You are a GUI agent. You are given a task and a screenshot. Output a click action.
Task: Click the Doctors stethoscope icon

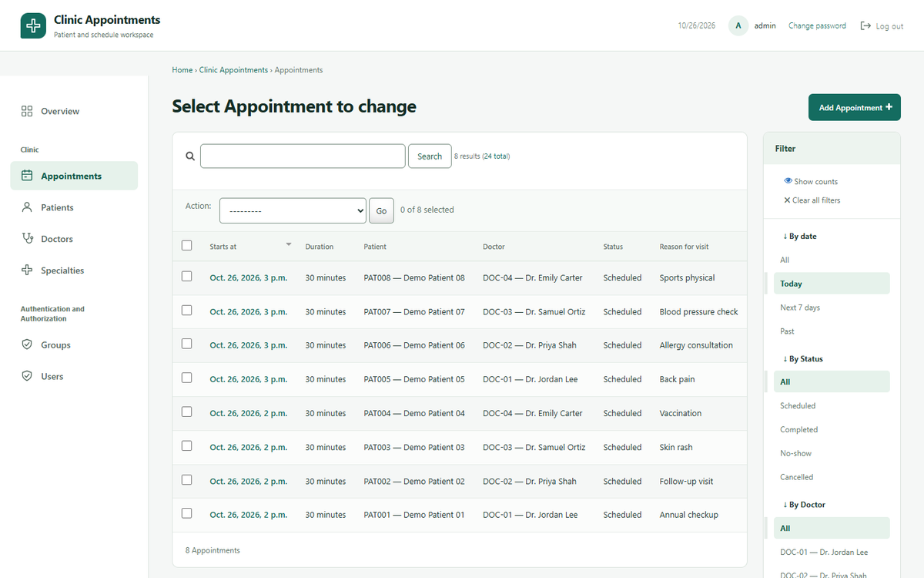click(27, 239)
